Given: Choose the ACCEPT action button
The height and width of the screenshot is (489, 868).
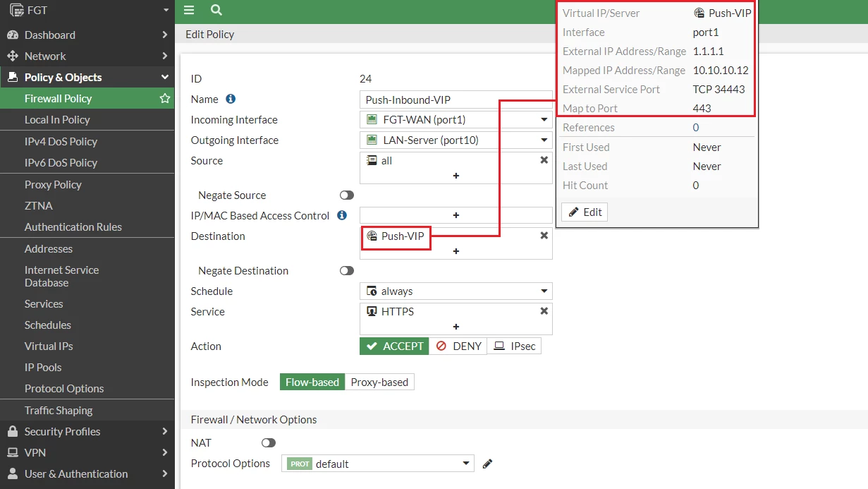Looking at the screenshot, I should [x=395, y=346].
